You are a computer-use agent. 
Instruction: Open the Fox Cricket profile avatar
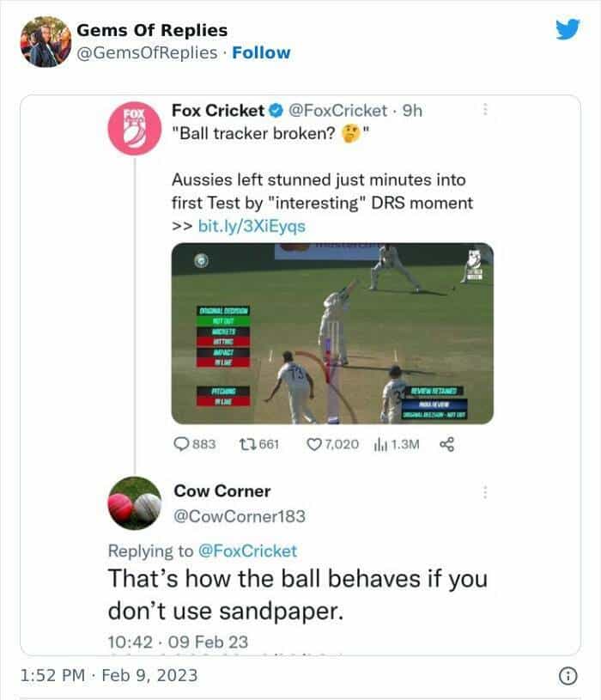[135, 129]
